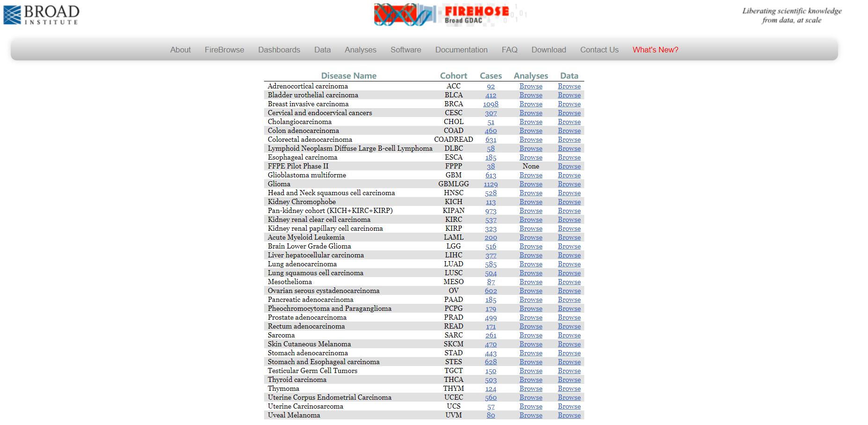Browse data for Kidney Chromophobe
Screen dimensions: 868x425
tap(569, 202)
